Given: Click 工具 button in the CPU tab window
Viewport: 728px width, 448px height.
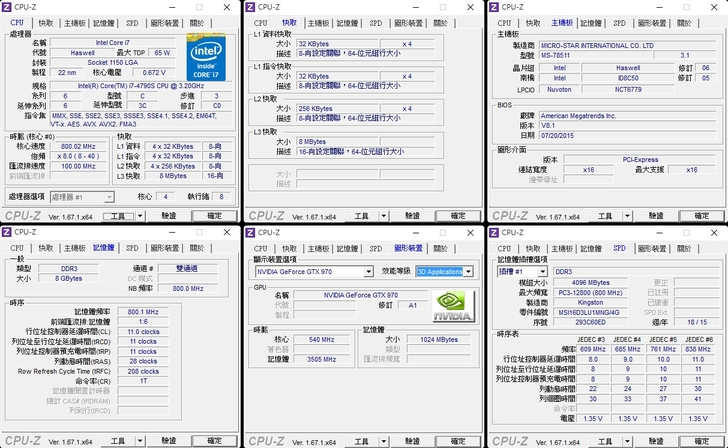Looking at the screenshot, I should pos(118,216).
